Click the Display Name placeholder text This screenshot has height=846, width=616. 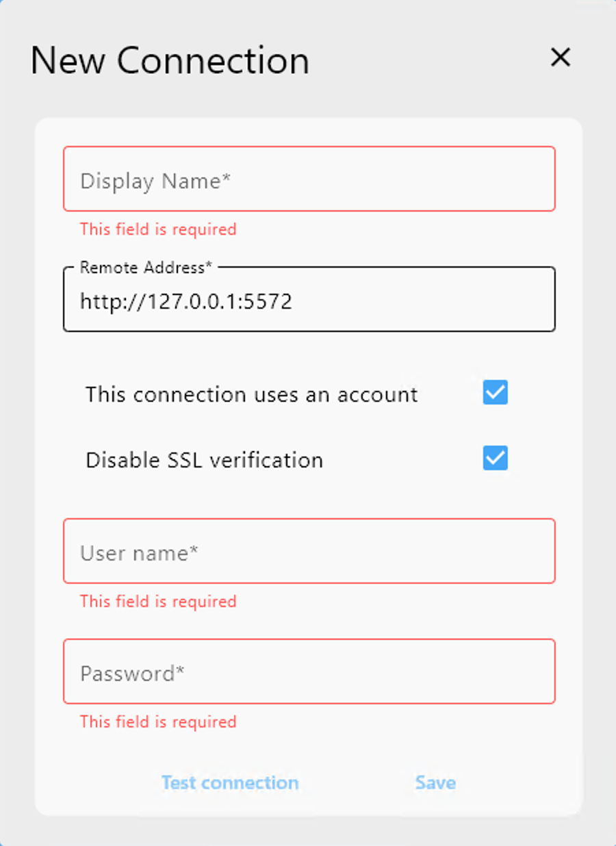point(154,181)
